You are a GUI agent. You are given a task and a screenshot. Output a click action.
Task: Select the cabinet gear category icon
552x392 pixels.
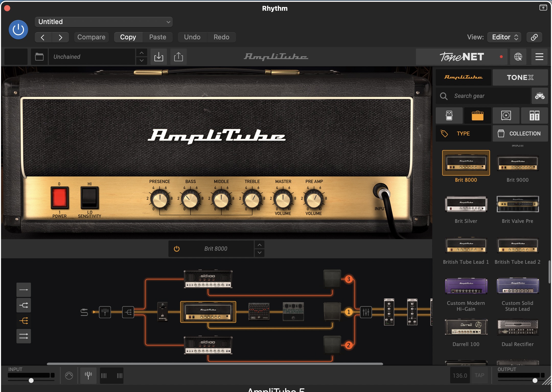[506, 116]
